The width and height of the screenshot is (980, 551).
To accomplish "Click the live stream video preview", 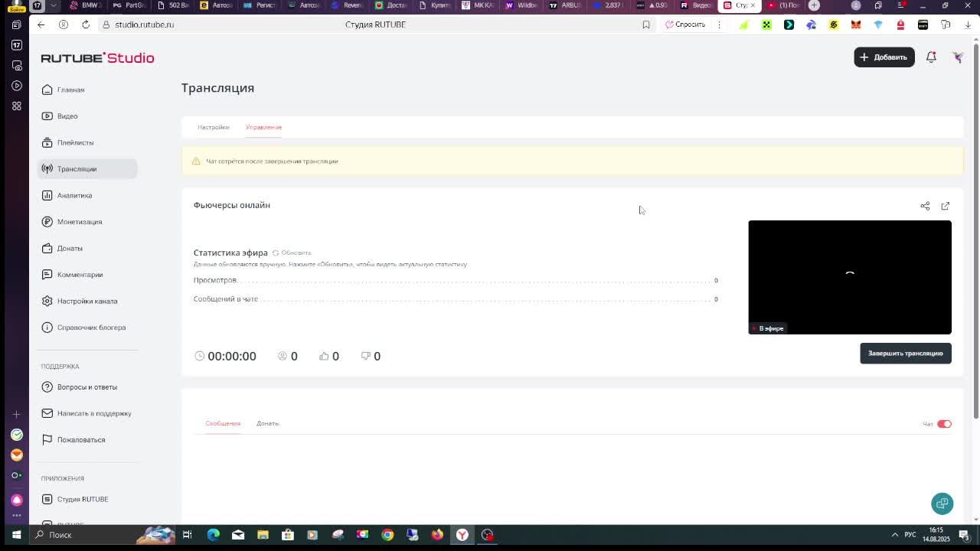I will (x=850, y=277).
